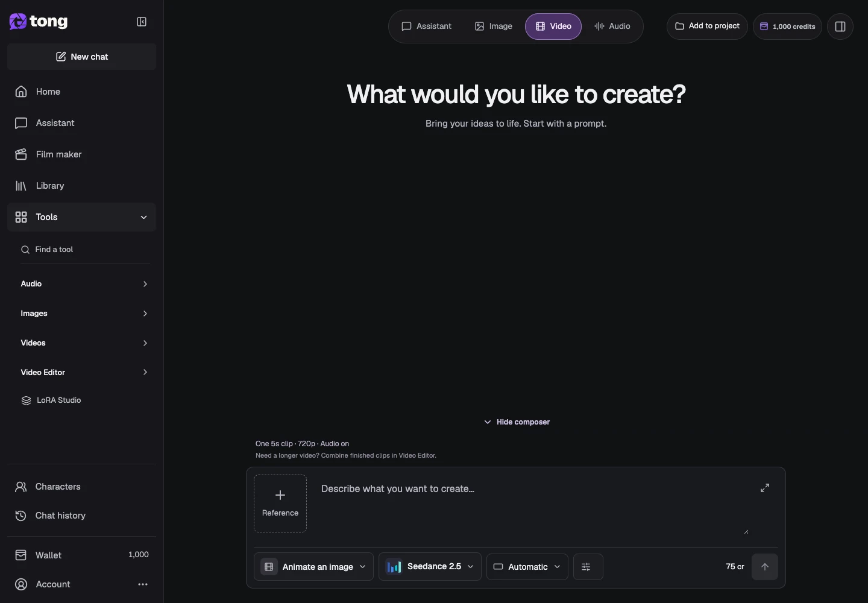The height and width of the screenshot is (603, 868).
Task: Start a New chat
Action: point(81,57)
